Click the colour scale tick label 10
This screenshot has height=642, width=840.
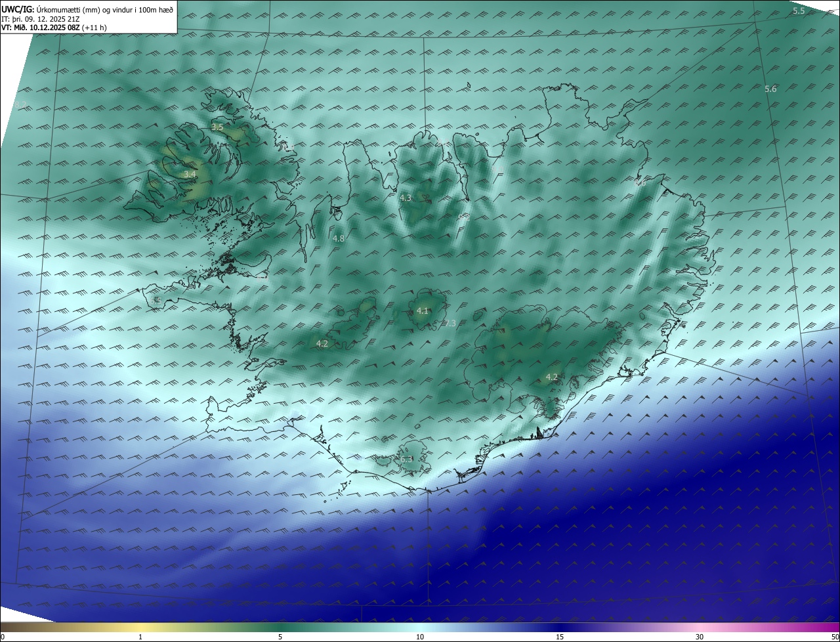click(420, 637)
